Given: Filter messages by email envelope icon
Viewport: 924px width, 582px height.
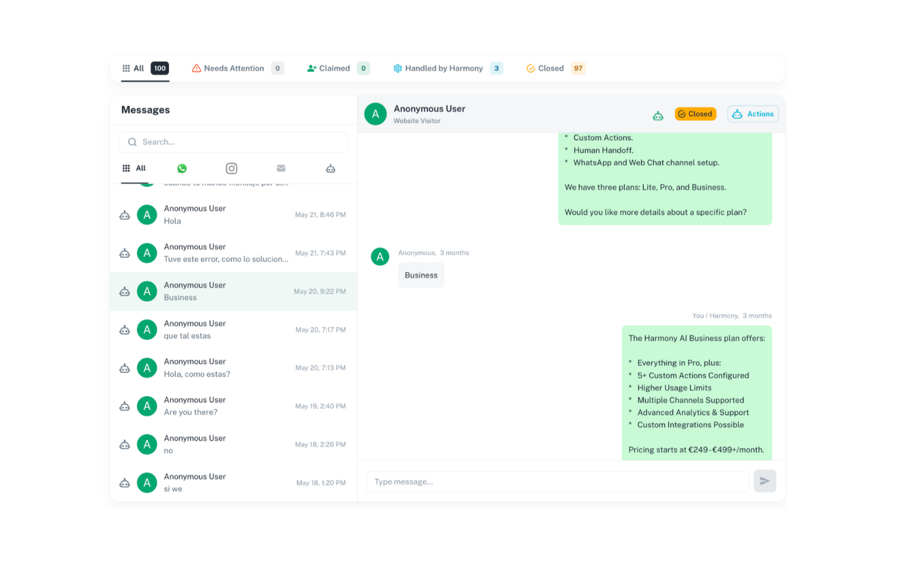Looking at the screenshot, I should click(x=281, y=168).
